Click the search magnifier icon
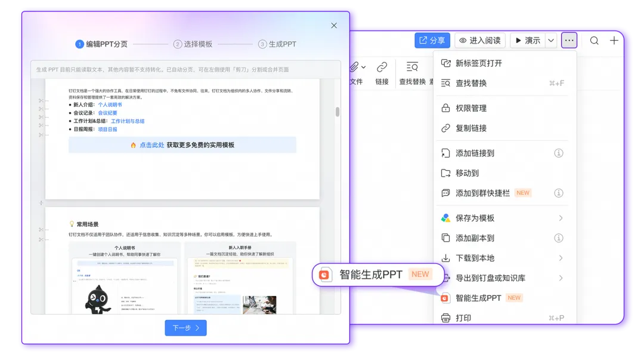 click(595, 40)
